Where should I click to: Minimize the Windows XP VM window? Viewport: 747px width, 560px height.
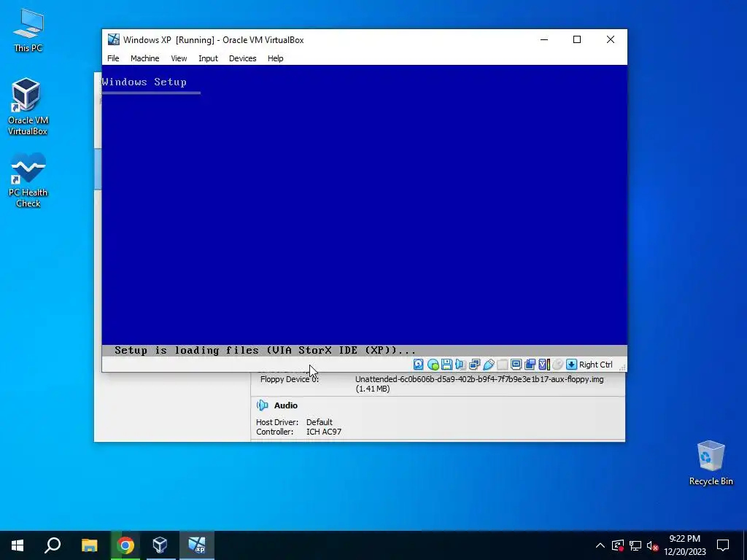pyautogui.click(x=544, y=39)
